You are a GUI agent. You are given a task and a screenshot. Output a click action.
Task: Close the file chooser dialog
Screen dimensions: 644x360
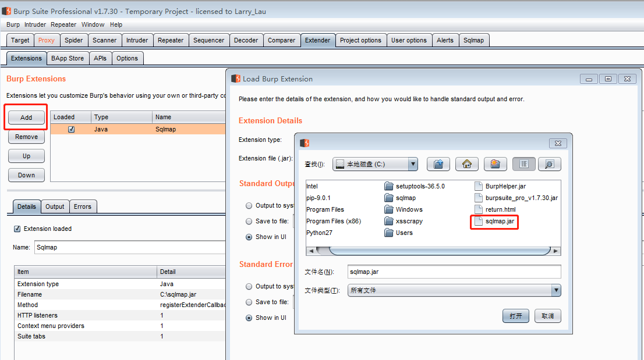pos(558,144)
